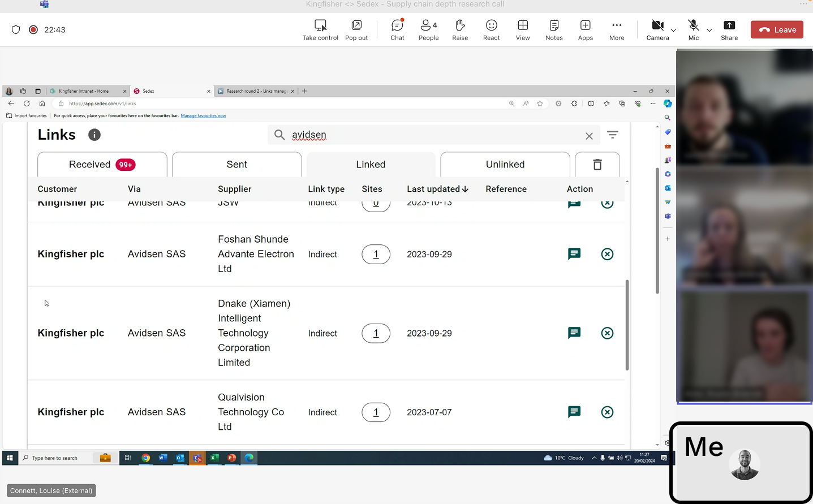Open sites count for Foshan Shunde row

tap(376, 254)
